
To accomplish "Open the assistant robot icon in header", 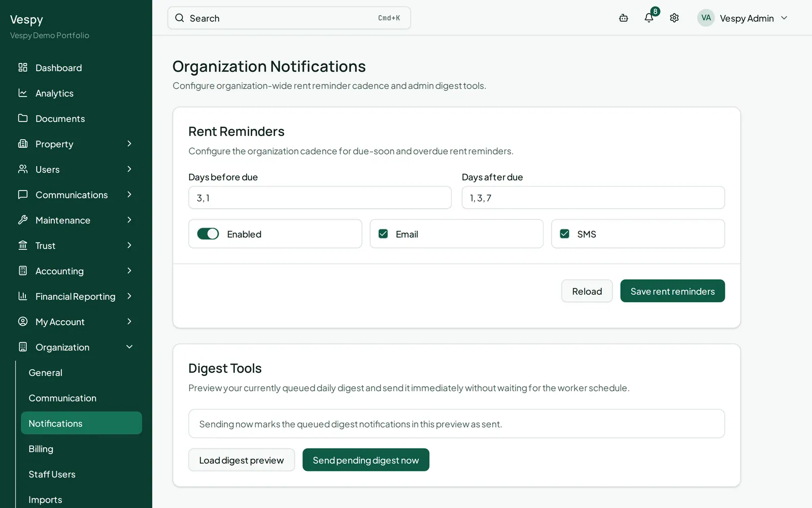I will 624,18.
